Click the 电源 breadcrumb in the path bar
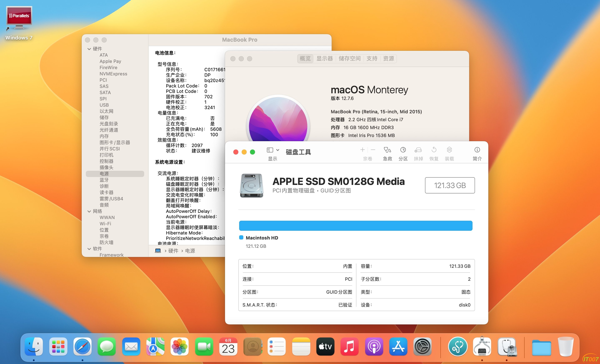 [x=190, y=251]
